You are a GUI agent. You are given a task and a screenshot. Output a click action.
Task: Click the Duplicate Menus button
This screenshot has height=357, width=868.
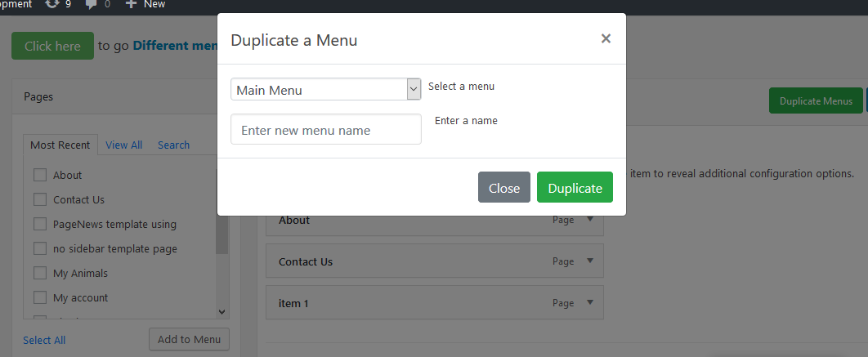816,100
